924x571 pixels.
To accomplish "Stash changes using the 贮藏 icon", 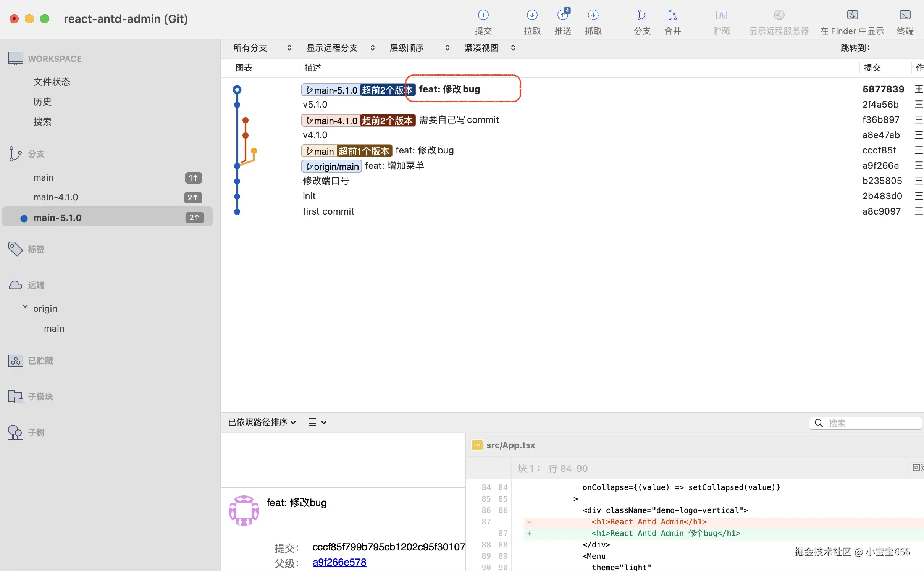I will pyautogui.click(x=721, y=21).
